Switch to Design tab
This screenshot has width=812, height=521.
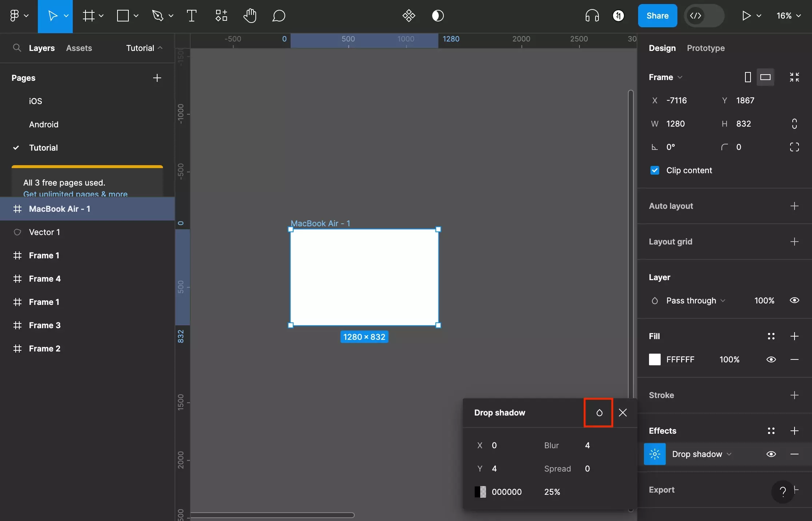click(662, 48)
